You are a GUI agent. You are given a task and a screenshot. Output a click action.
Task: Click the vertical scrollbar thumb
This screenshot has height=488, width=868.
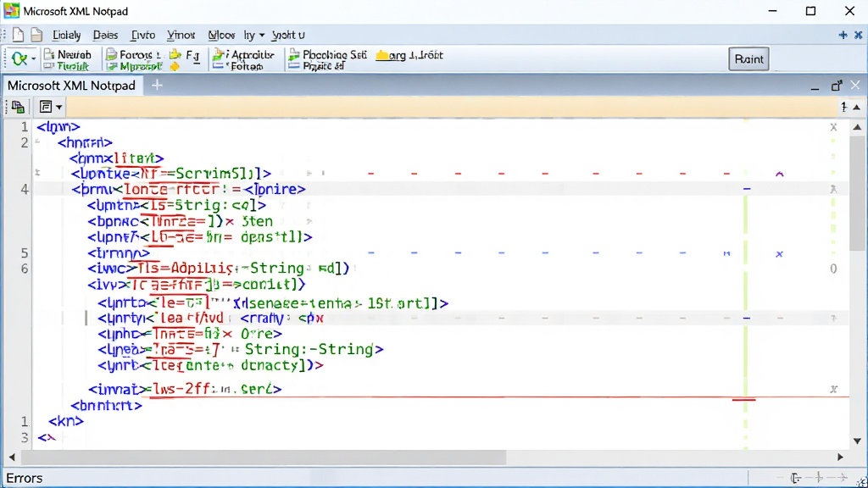click(x=858, y=195)
